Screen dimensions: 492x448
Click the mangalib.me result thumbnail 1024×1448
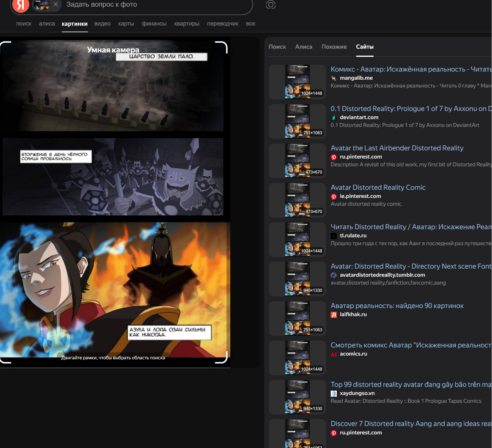point(297,82)
